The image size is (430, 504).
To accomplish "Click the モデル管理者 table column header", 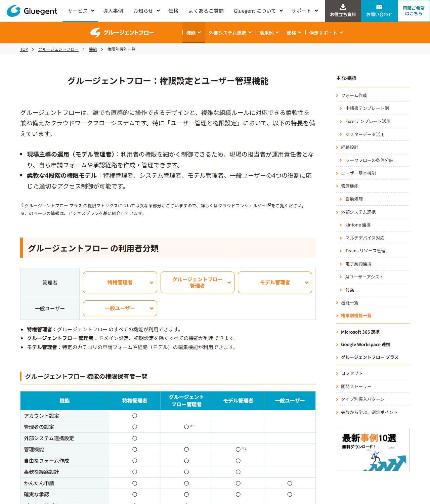I will tap(238, 401).
